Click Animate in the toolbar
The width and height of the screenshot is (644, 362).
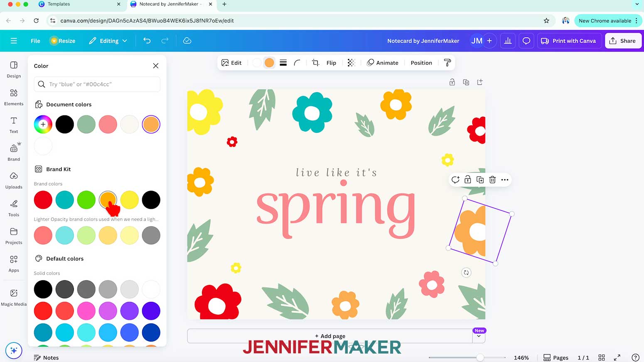[x=383, y=63]
